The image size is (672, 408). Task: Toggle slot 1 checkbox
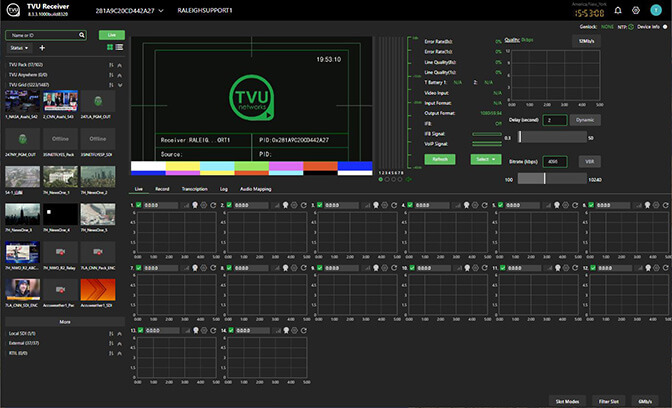pyautogui.click(x=138, y=205)
